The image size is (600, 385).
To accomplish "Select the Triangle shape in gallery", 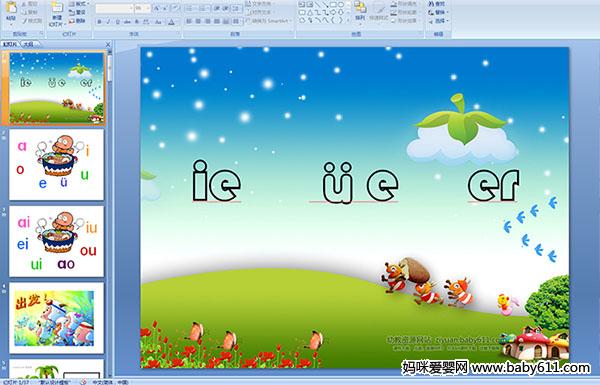I will [x=310, y=12].
